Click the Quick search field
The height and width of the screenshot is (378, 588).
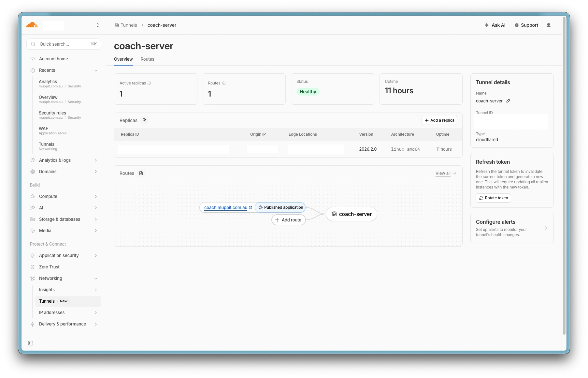[64, 44]
